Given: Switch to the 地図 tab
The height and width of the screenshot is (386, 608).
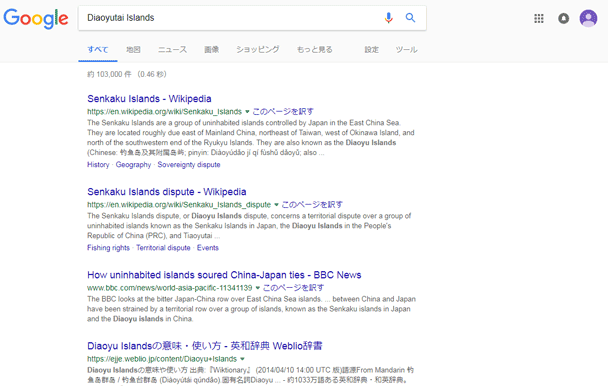Looking at the screenshot, I should click(x=133, y=50).
